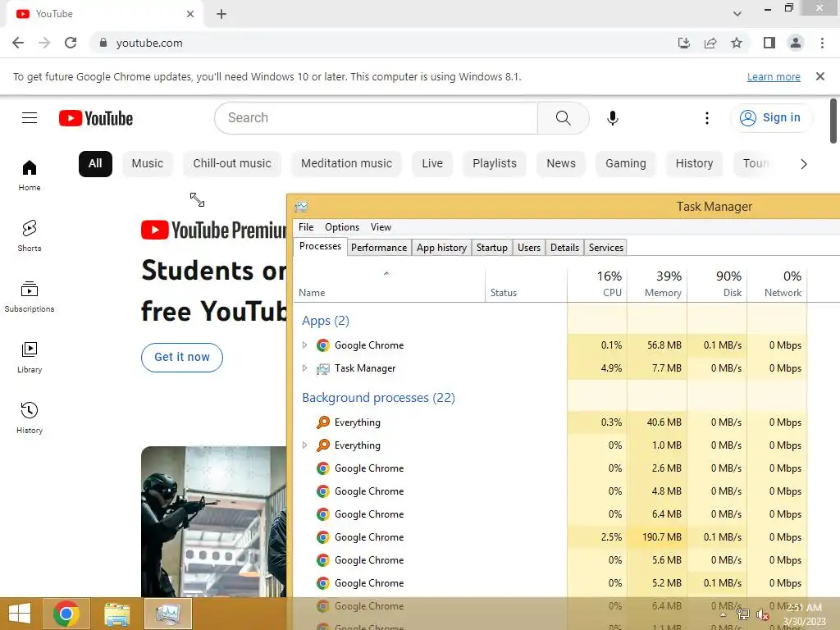Bookmark this page with the star
The width and height of the screenshot is (840, 630).
tap(737, 43)
